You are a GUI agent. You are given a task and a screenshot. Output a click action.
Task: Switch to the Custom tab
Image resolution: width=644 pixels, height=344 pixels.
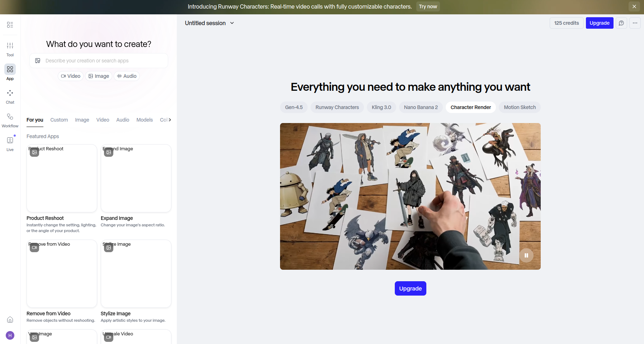59,120
